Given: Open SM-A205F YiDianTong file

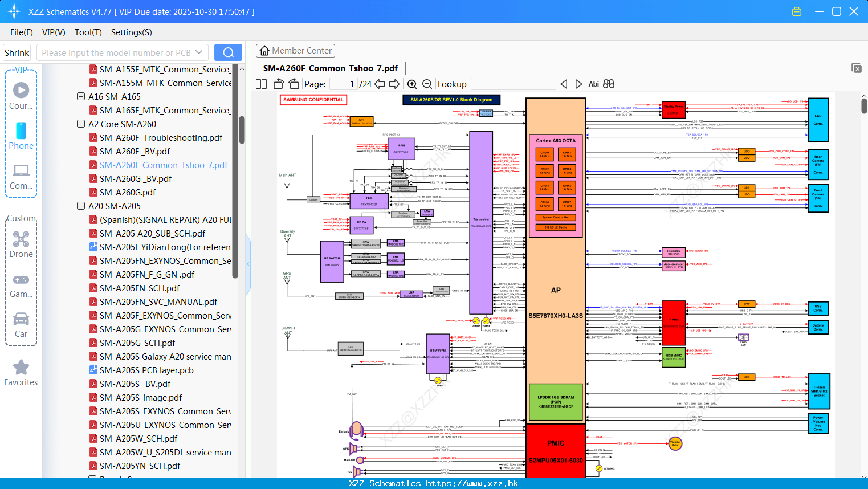Looking at the screenshot, I should (160, 247).
